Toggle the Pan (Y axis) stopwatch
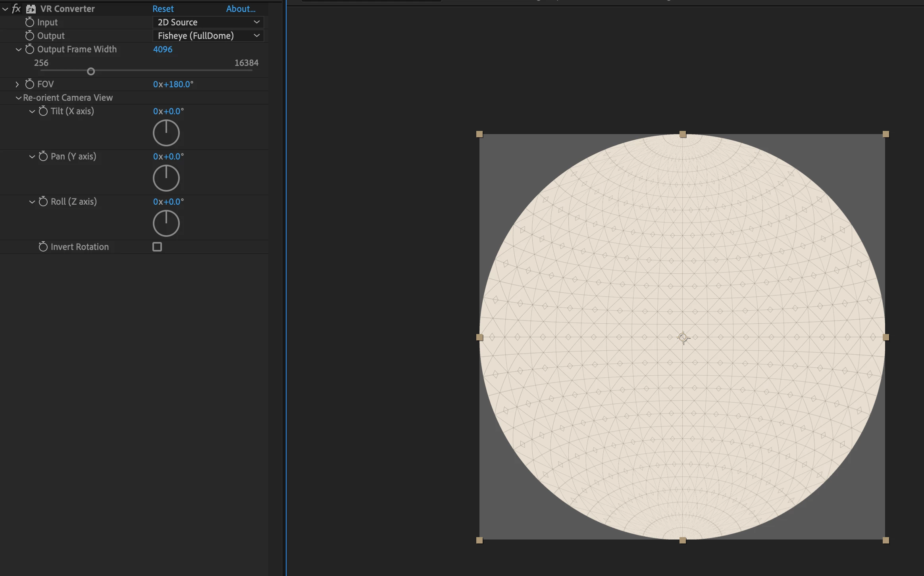924x576 pixels. 43,156
